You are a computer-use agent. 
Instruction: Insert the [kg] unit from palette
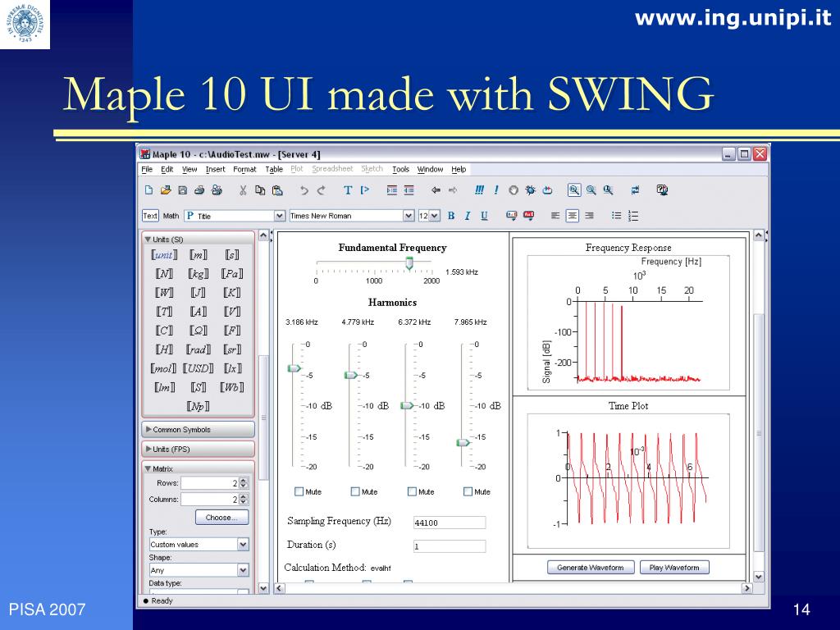point(198,274)
